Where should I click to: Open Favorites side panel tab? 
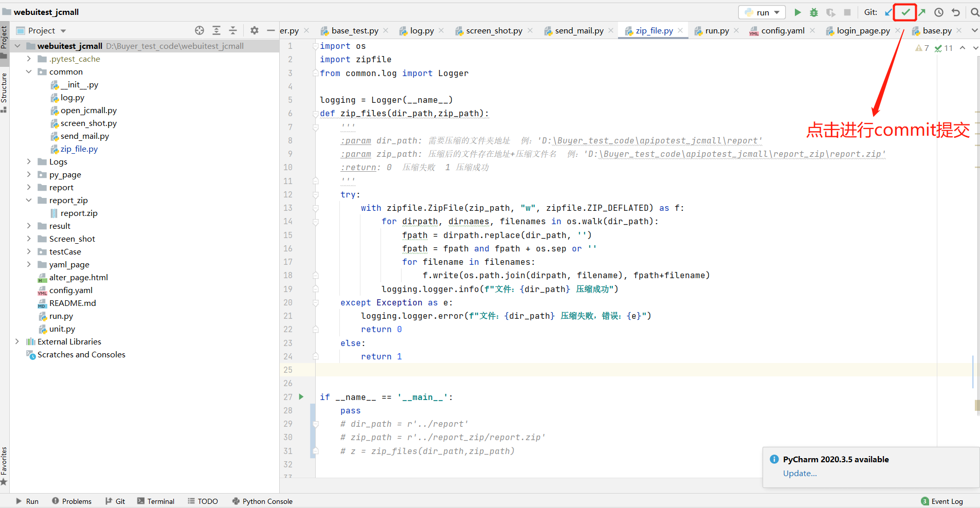4,465
